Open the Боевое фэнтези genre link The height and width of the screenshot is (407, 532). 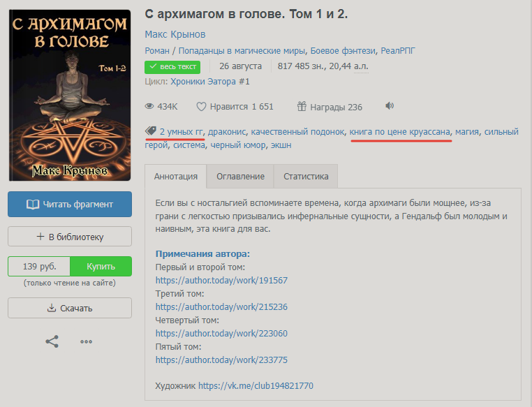343,51
